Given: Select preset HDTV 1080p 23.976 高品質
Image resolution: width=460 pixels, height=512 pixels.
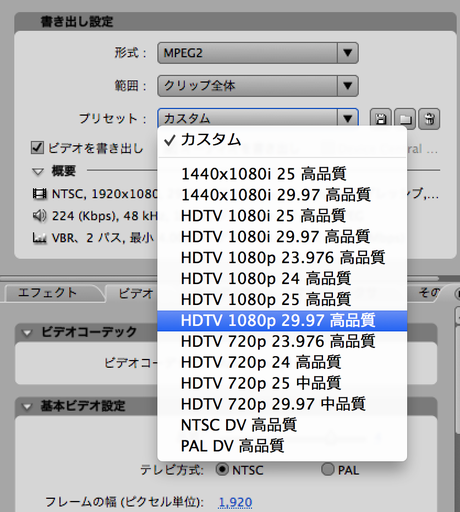Looking at the screenshot, I should pyautogui.click(x=282, y=258).
